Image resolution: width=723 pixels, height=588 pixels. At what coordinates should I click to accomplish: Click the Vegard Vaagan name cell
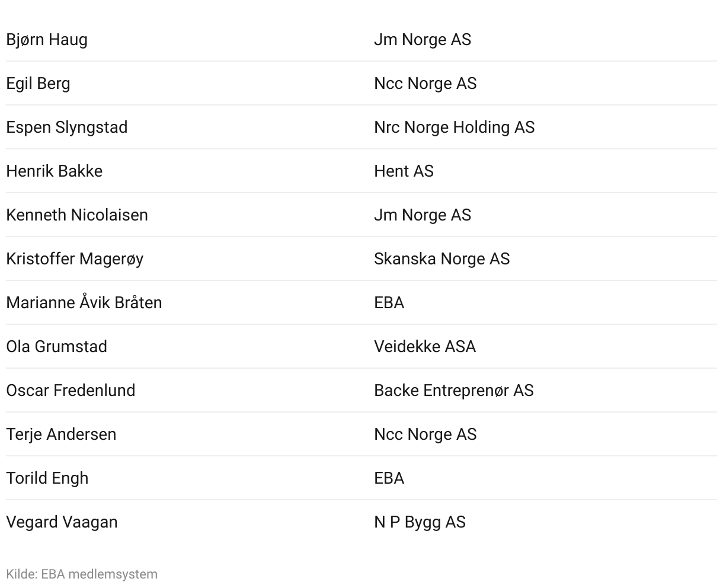(62, 522)
